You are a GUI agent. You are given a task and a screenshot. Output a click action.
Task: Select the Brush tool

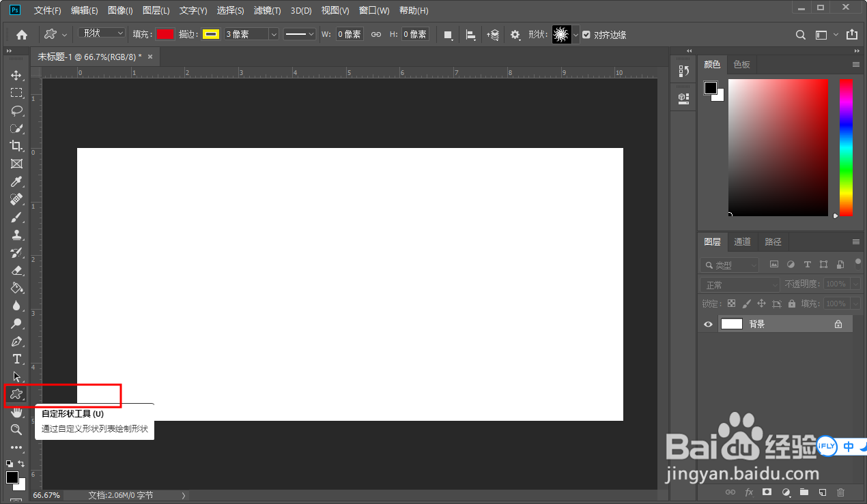coord(16,217)
